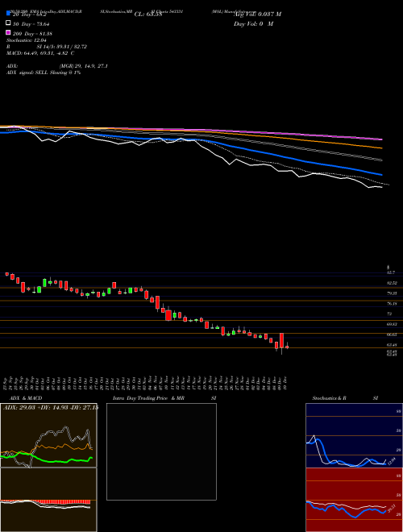
Task: Select the '50 Day - 73.64' legend text
Action: coord(31,23)
